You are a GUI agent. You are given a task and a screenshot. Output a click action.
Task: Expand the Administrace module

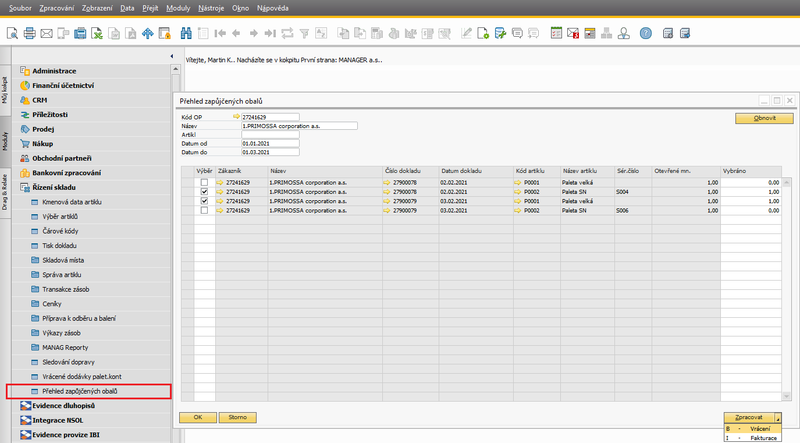click(54, 71)
